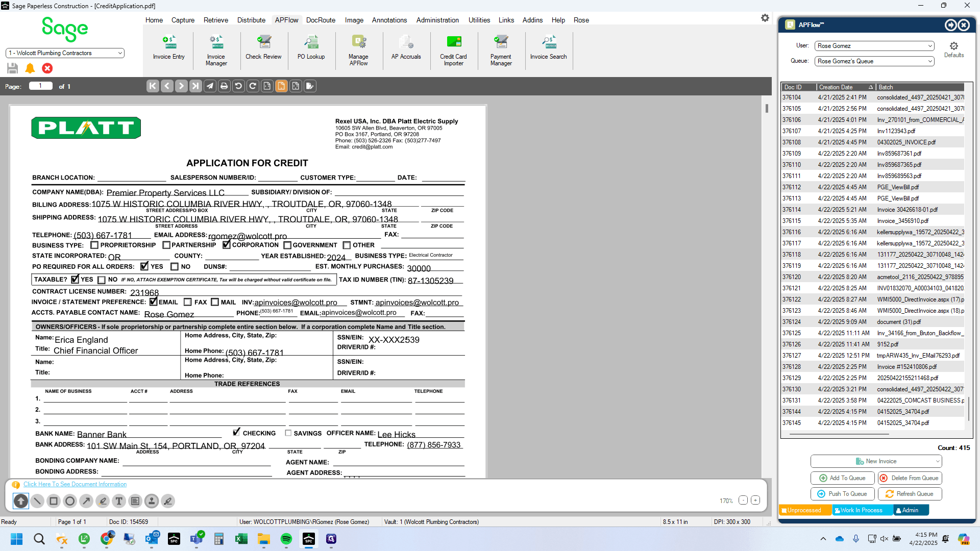This screenshot has width=980, height=551.
Task: Open the Queue dropdown in APFlow
Action: point(874,61)
